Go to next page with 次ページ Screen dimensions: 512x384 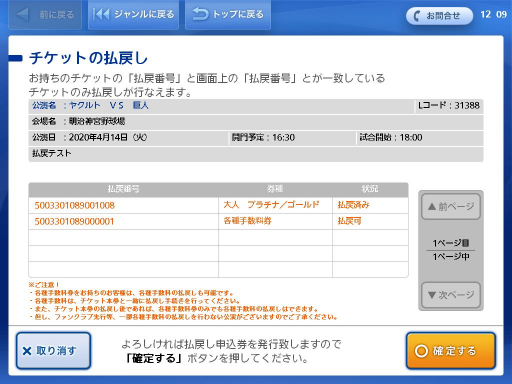(451, 295)
